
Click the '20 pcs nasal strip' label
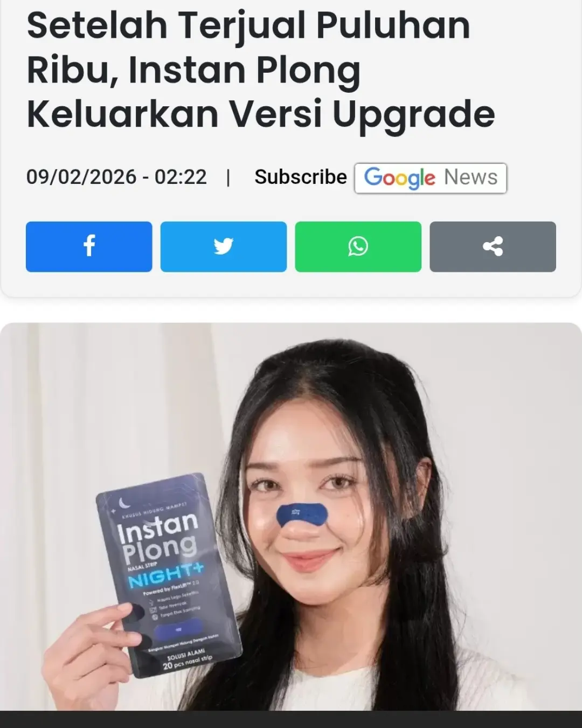188,662
